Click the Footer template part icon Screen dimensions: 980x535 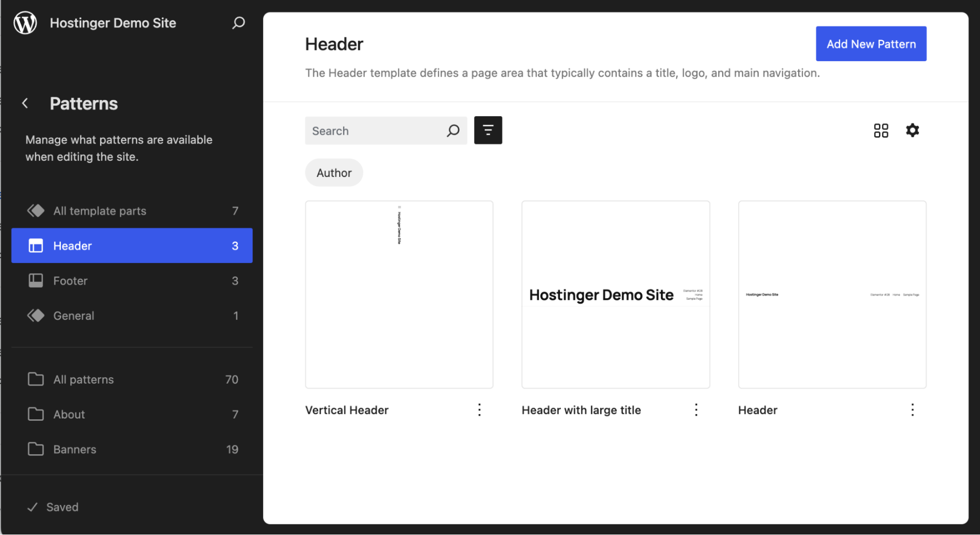pyautogui.click(x=36, y=280)
